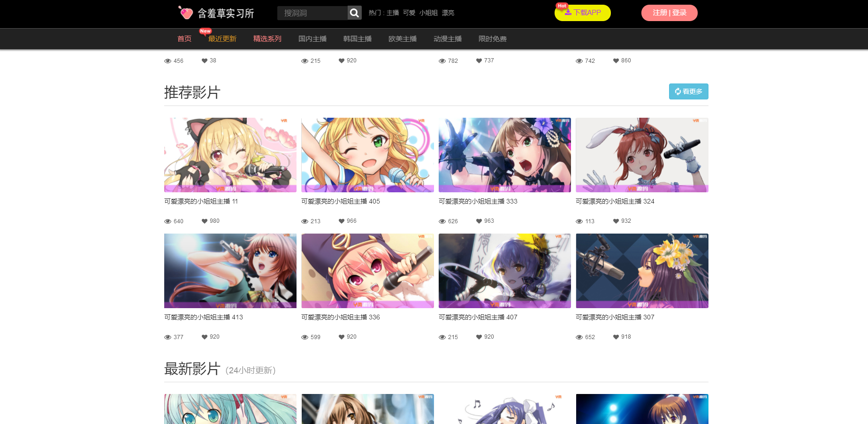868x424 pixels.
Task: Click the 搜洞洞 search input field
Action: [x=312, y=13]
